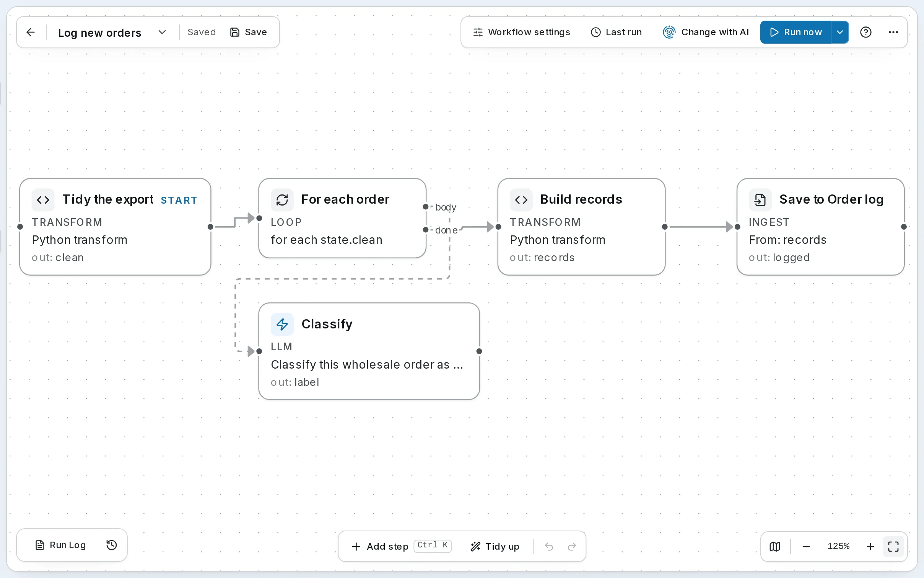Click Run now
This screenshot has height=578, width=924.
pyautogui.click(x=795, y=32)
